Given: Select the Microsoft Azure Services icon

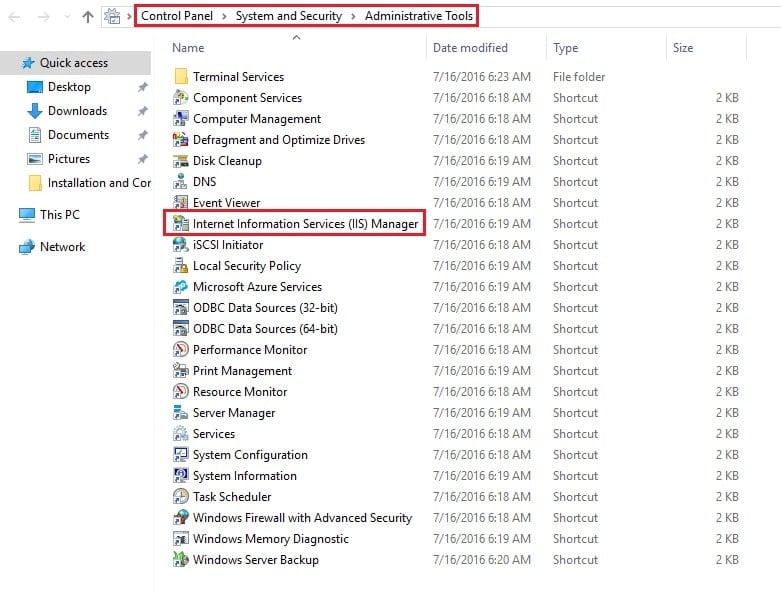Looking at the screenshot, I should pos(180,287).
